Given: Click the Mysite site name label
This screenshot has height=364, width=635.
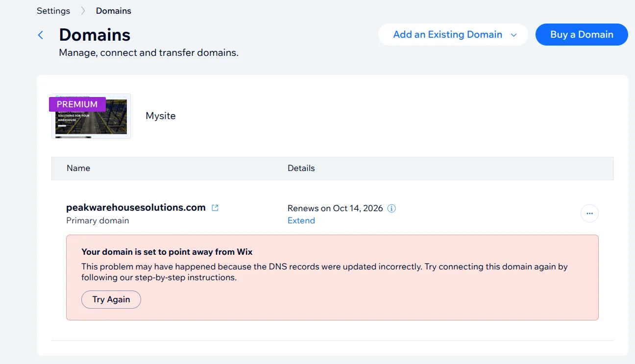Looking at the screenshot, I should click(x=160, y=116).
